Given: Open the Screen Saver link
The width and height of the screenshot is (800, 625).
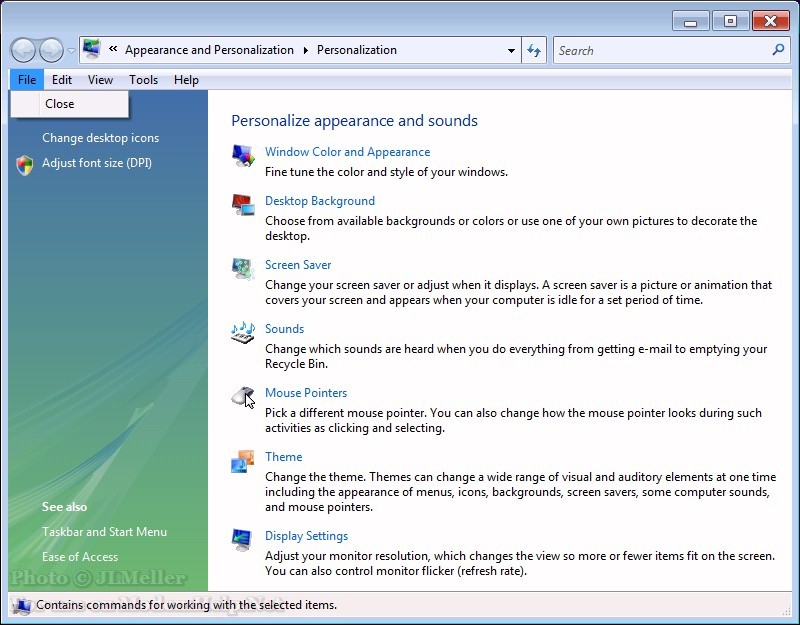Looking at the screenshot, I should click(298, 265).
